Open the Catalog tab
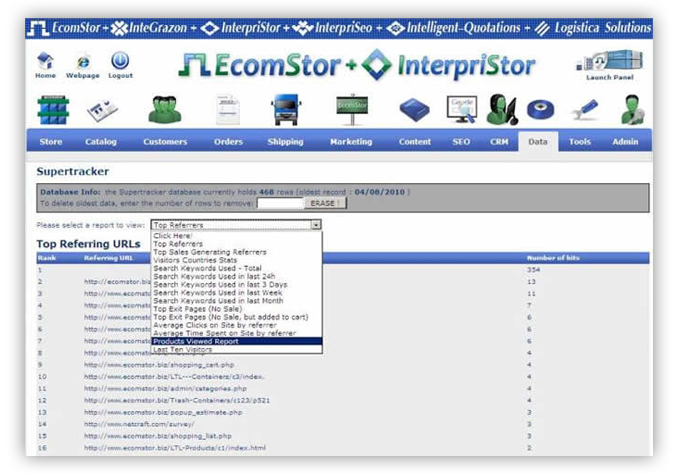 (x=101, y=142)
